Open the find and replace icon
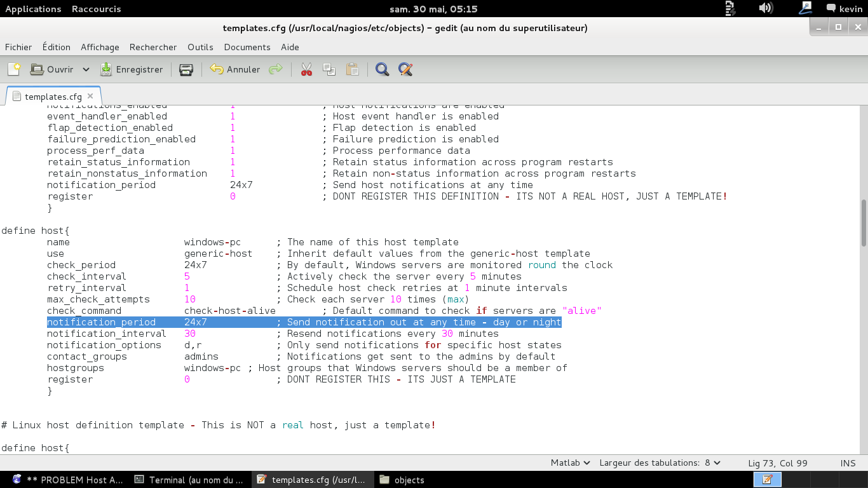The image size is (868, 488). coord(405,69)
